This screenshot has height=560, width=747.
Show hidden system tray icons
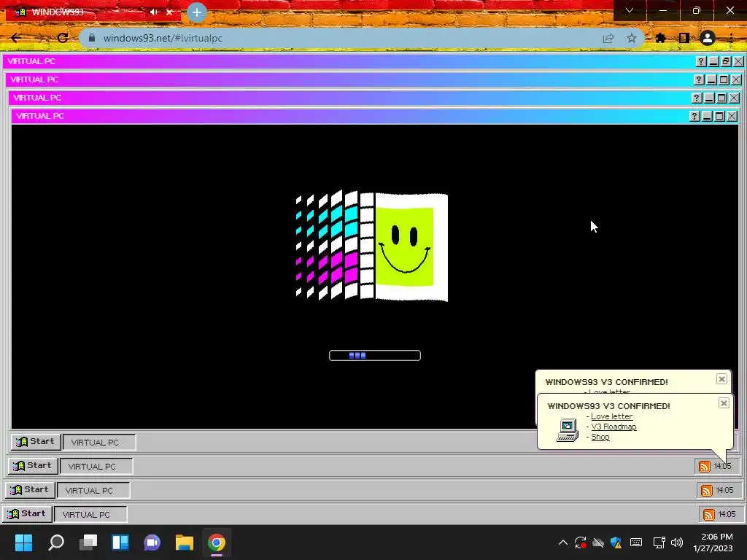point(563,542)
